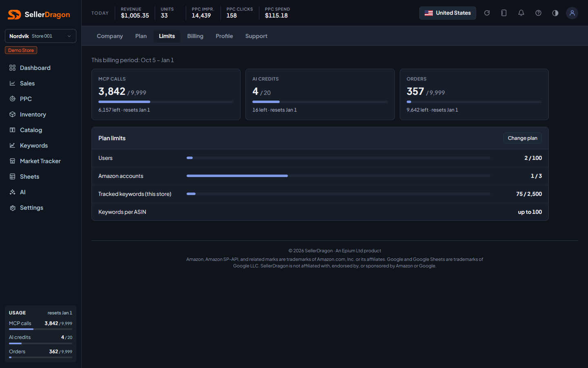Open the user account avatar
588x368 pixels.
572,13
